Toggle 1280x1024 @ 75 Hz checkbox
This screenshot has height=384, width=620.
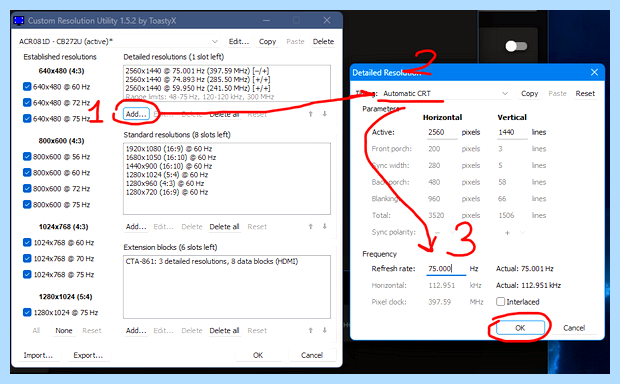(x=27, y=312)
